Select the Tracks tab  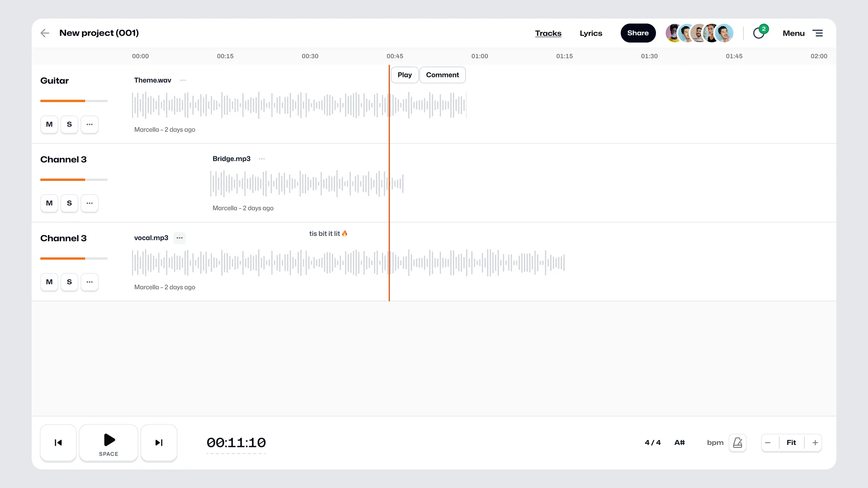click(548, 33)
